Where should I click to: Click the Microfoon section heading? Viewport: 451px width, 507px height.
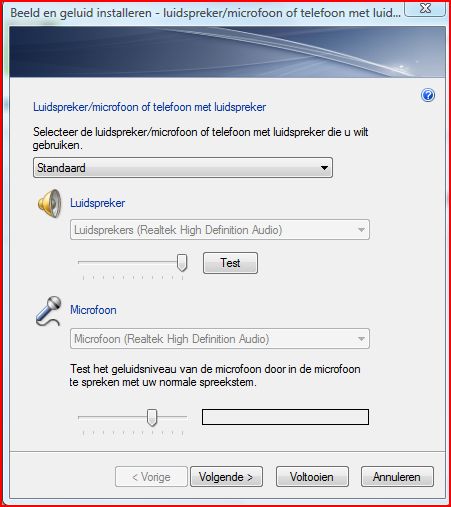coord(93,310)
